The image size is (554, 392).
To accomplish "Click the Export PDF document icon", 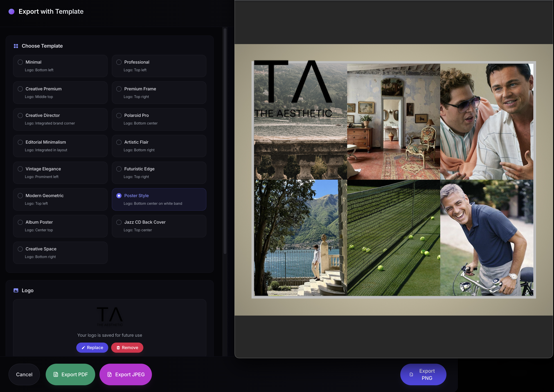I will [x=56, y=374].
